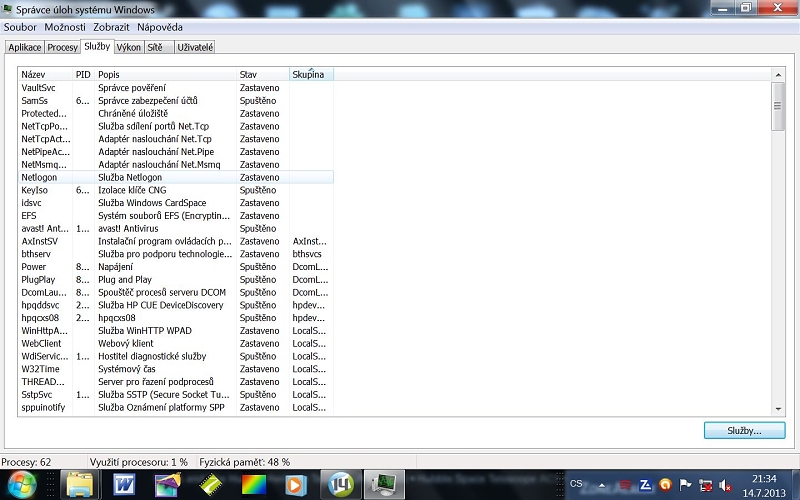Sort the list by the Název column

point(45,75)
